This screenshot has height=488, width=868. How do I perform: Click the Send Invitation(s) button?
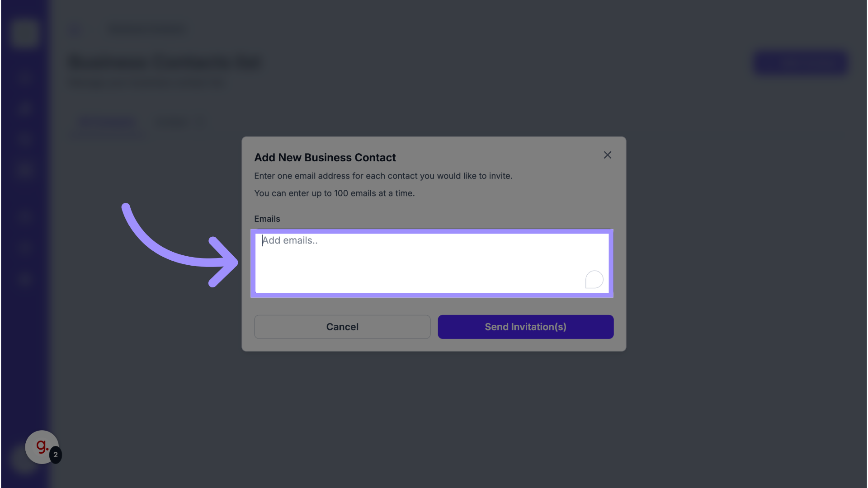point(525,327)
